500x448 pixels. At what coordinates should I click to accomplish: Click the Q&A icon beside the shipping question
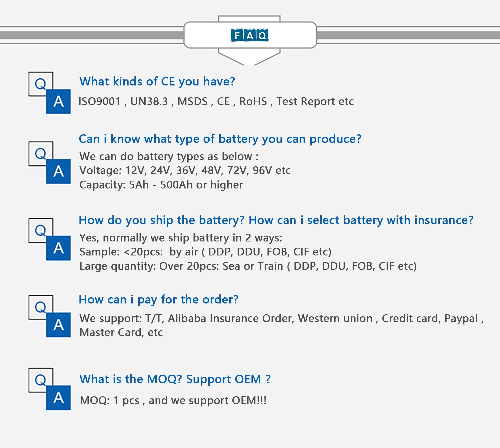click(x=50, y=239)
